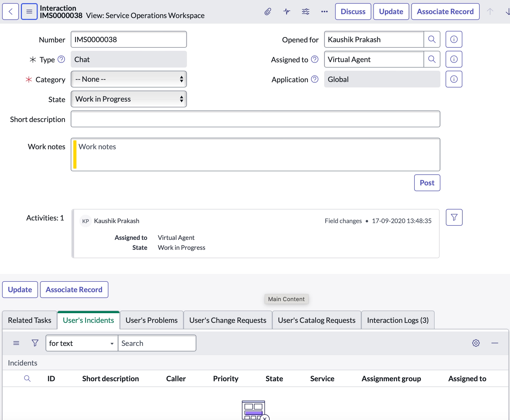Viewport: 510px width, 420px height.
Task: Personalize list columns gear icon
Action: (x=476, y=343)
